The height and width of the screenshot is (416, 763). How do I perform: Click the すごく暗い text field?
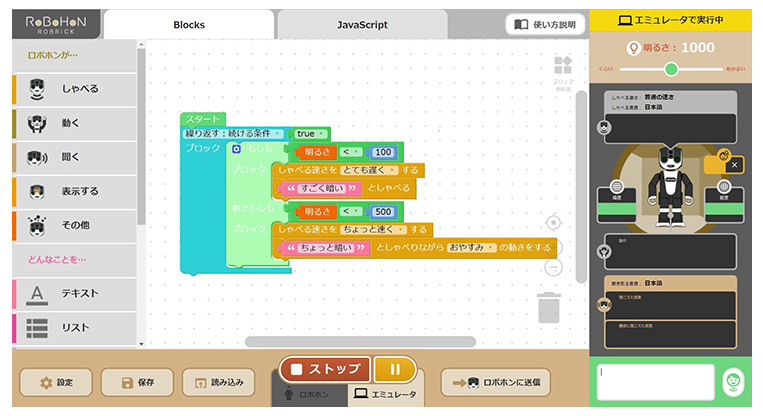coord(322,188)
